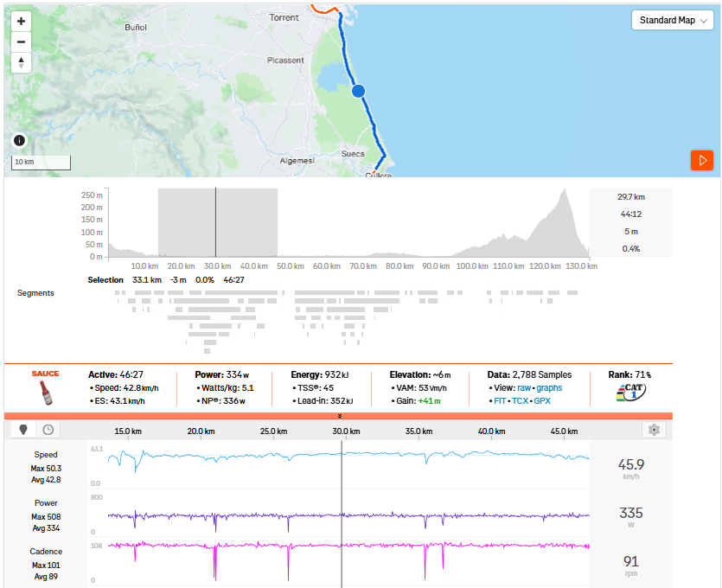
Task: Select the Power stream label
Action: pos(46,503)
